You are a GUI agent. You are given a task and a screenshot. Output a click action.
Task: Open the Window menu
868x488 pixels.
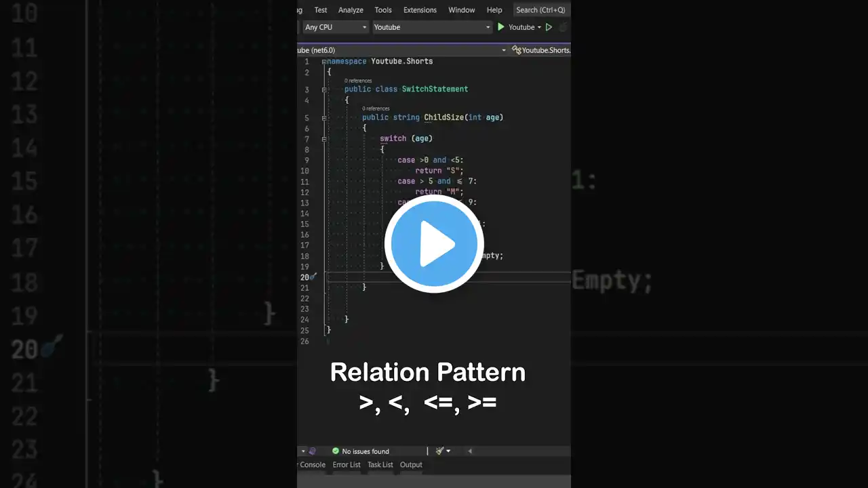[x=462, y=10]
